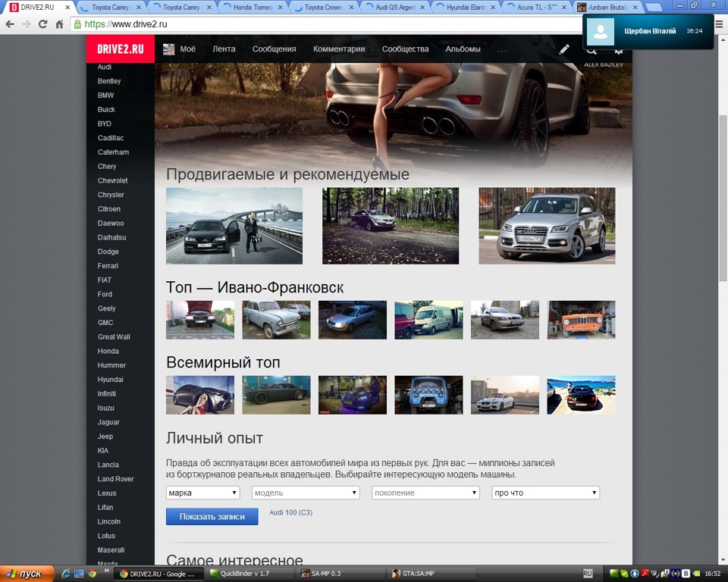The height and width of the screenshot is (582, 728).
Task: Open the про что dropdown
Action: pos(545,493)
